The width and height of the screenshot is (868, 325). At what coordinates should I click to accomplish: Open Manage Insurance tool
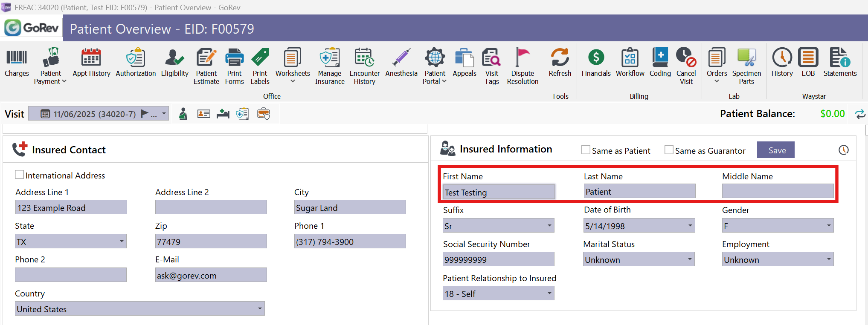tap(330, 58)
